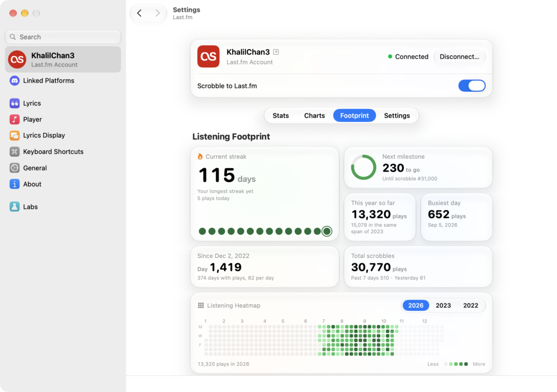
Task: Click the Last.fm logo on the account card
Action: (208, 57)
